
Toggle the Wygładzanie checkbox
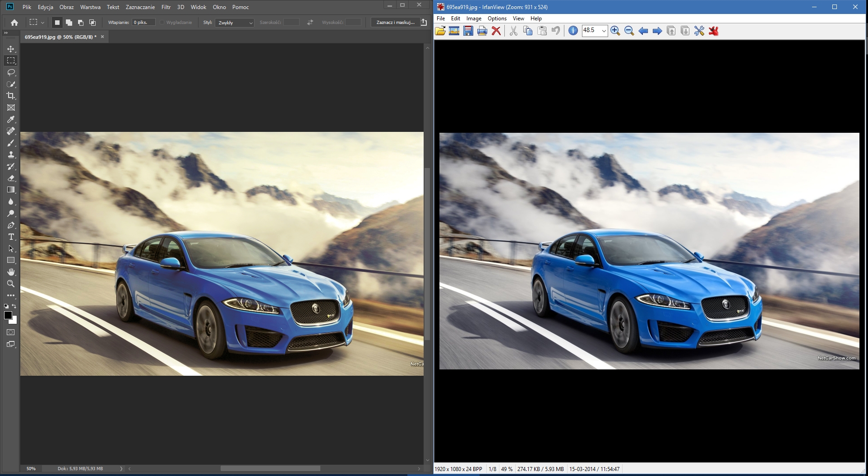(162, 23)
